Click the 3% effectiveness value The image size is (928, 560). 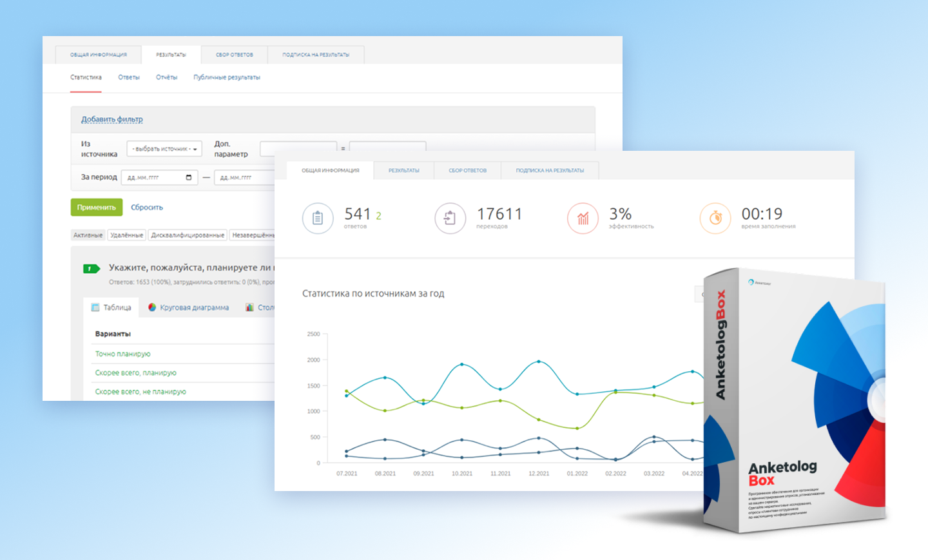coord(621,214)
